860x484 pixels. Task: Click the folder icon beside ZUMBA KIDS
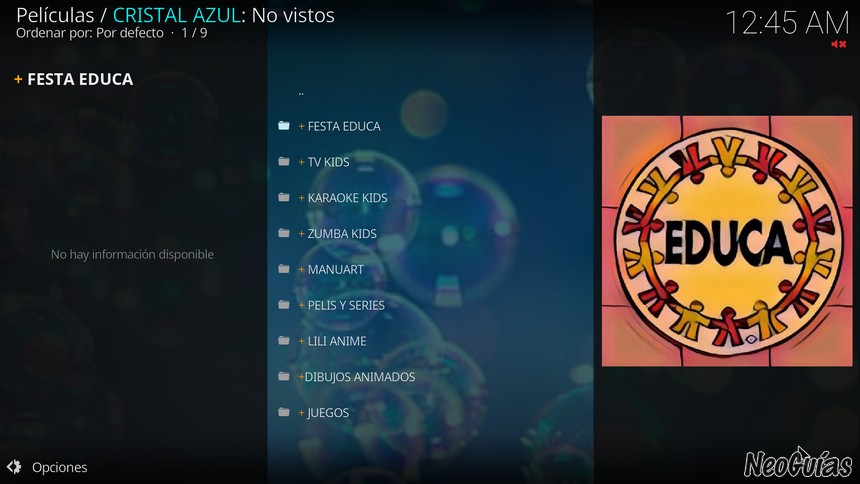[284, 233]
